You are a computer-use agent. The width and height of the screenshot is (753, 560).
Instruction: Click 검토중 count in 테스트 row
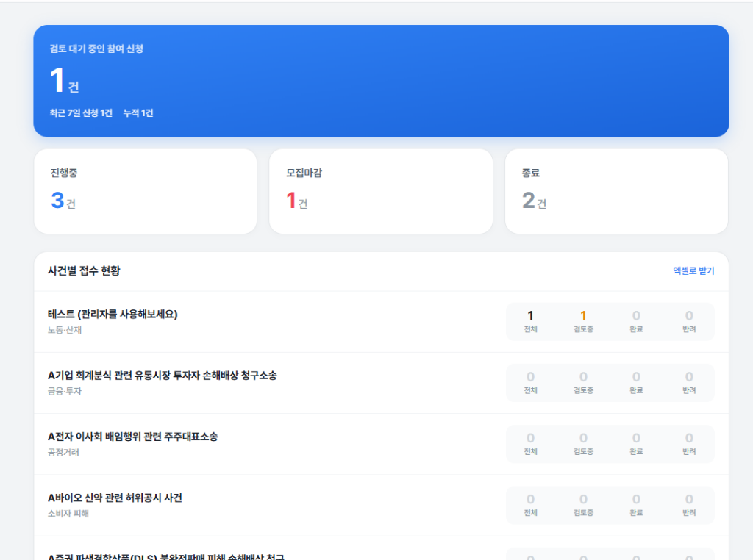[x=583, y=321]
